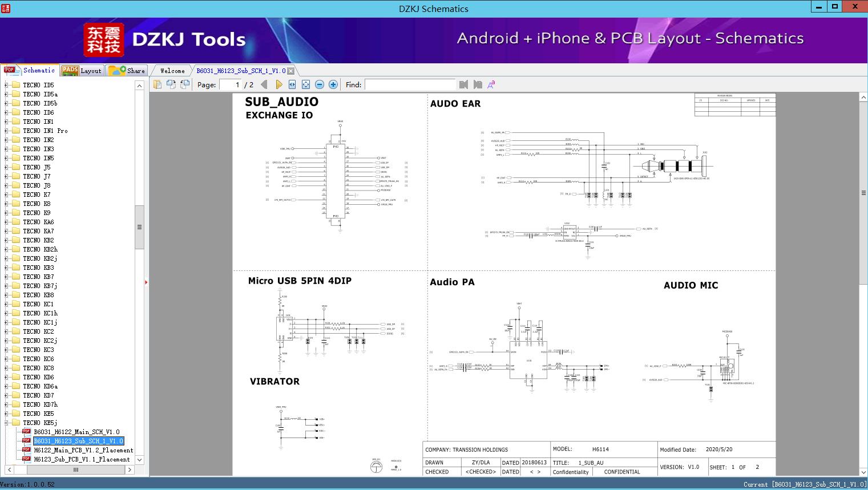Zoom in with the plus icon
Image resolution: width=868 pixels, height=490 pixels.
(333, 84)
